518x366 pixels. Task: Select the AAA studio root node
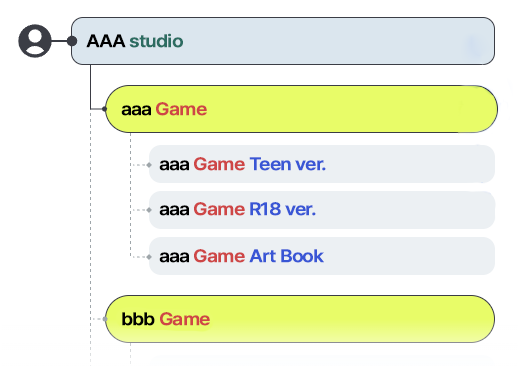click(283, 41)
